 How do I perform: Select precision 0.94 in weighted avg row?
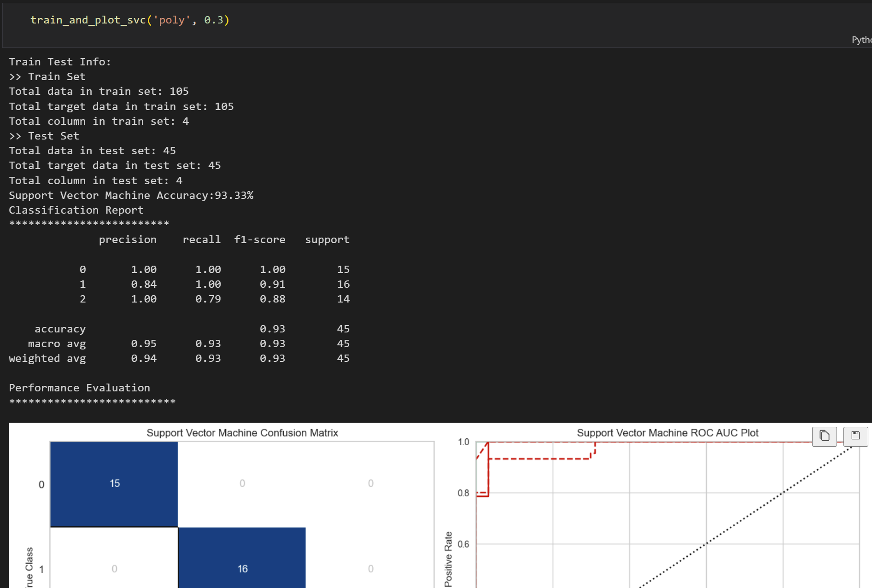click(x=144, y=358)
